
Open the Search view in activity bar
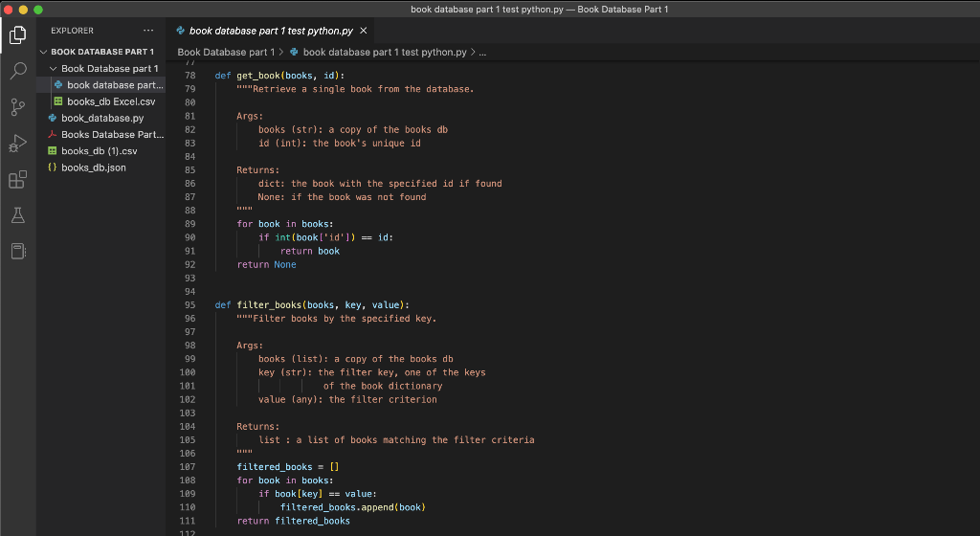pyautogui.click(x=17, y=71)
